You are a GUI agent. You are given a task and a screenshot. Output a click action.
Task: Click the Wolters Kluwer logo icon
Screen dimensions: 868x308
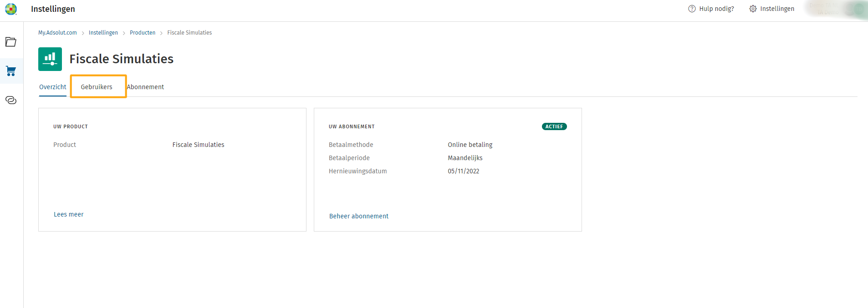pyautogui.click(x=11, y=9)
